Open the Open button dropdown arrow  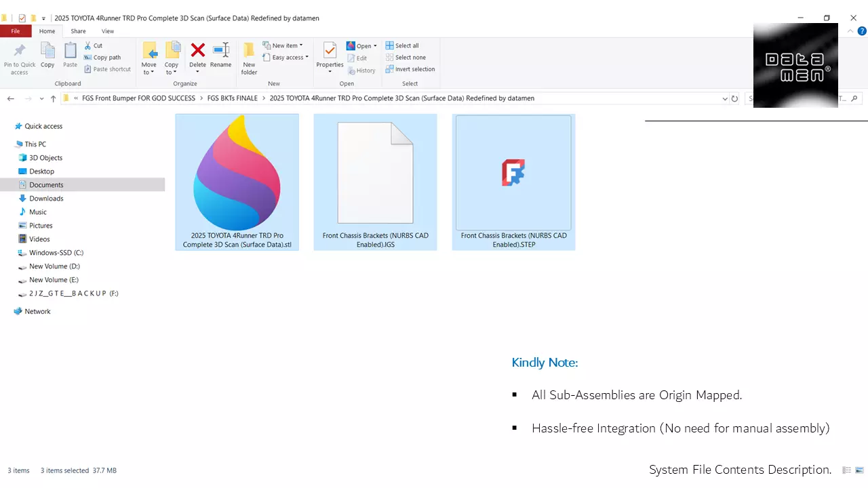(x=375, y=46)
